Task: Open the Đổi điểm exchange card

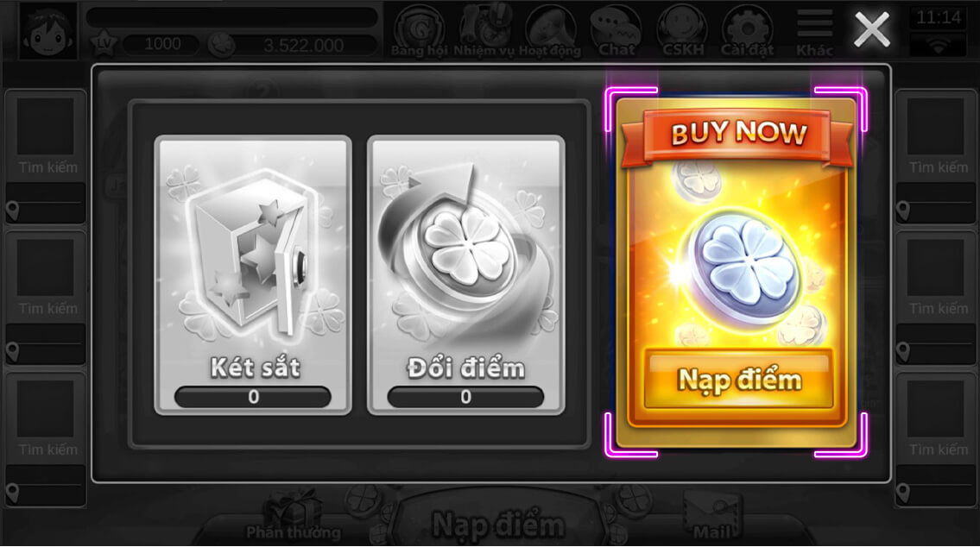Action: (466, 275)
